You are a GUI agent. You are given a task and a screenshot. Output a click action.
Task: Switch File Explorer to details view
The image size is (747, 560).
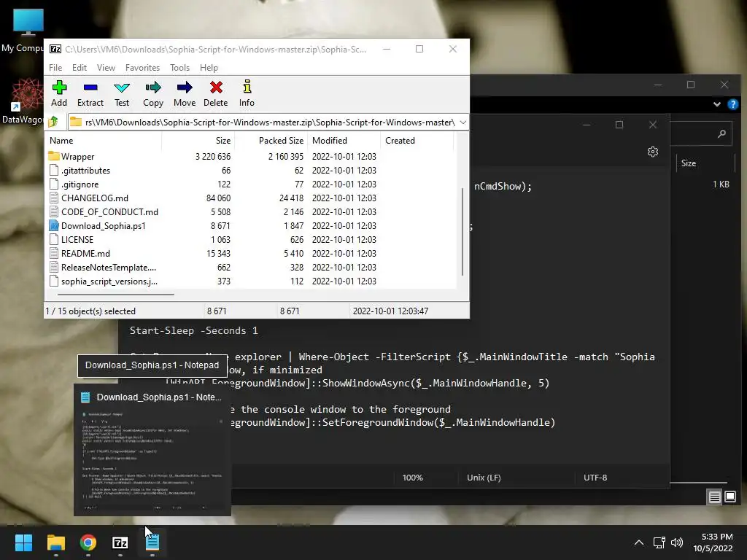point(715,497)
